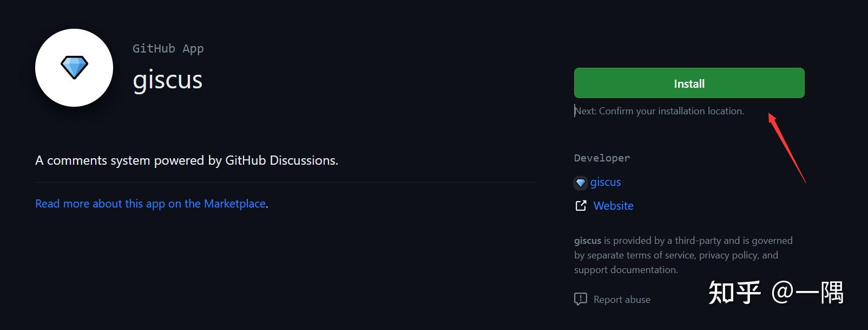Click the bold giscus word in disclaimer
Viewport: 868px width, 330px height.
pos(588,241)
